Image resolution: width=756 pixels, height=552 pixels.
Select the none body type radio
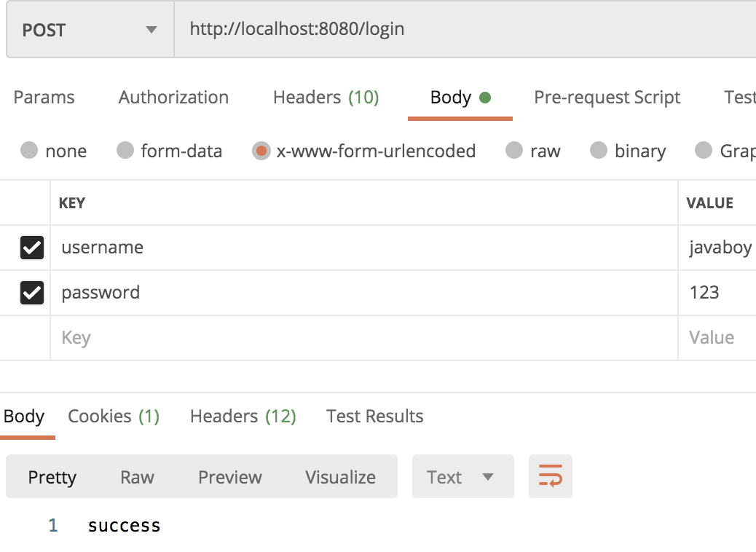click(x=29, y=151)
